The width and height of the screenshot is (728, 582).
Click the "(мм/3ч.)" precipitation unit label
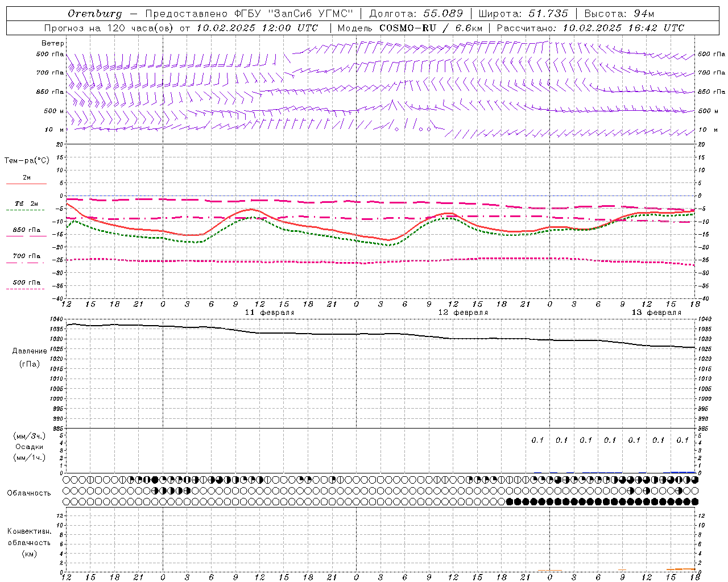point(30,436)
